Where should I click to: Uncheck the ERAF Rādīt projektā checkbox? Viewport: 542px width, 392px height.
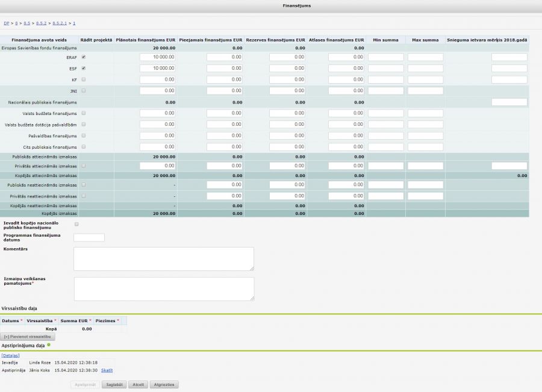coord(84,57)
